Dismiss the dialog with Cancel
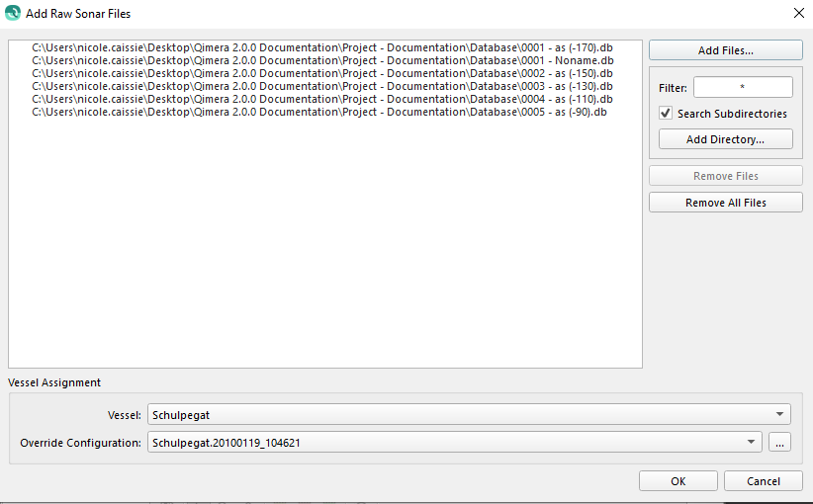The image size is (813, 504). point(764,481)
